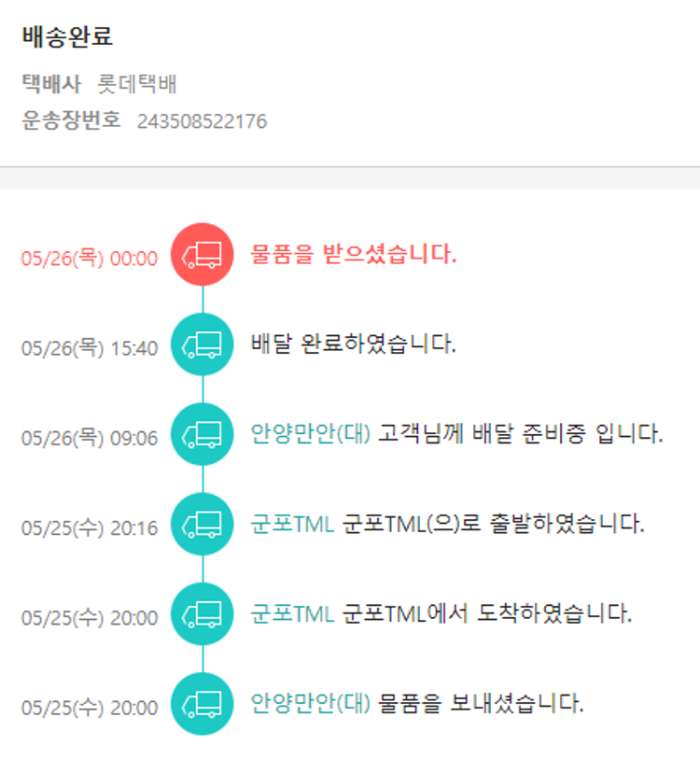Click the 배송완료 status heading

coord(67,37)
